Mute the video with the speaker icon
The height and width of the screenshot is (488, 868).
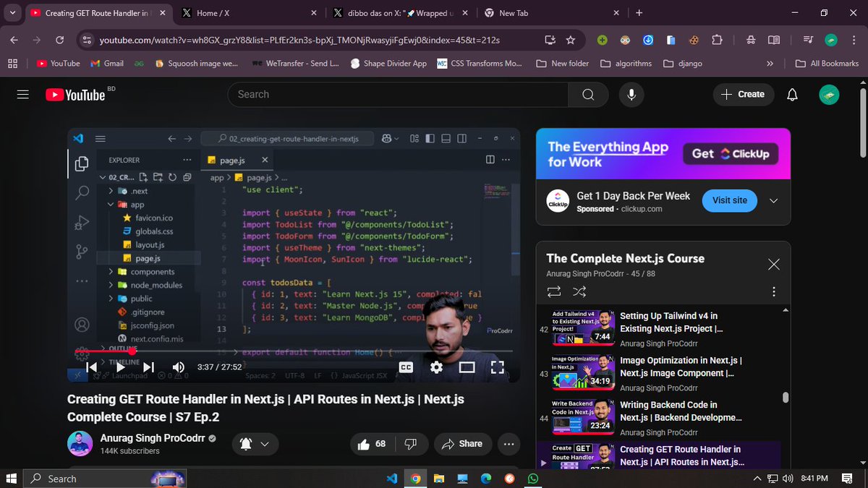(x=177, y=367)
